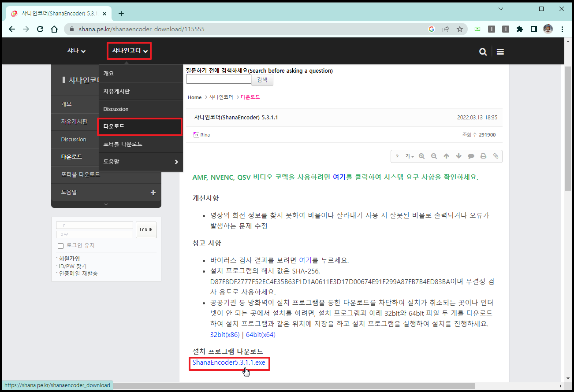
Task: Open the tab search chevron in title bar
Action: pos(501,9)
